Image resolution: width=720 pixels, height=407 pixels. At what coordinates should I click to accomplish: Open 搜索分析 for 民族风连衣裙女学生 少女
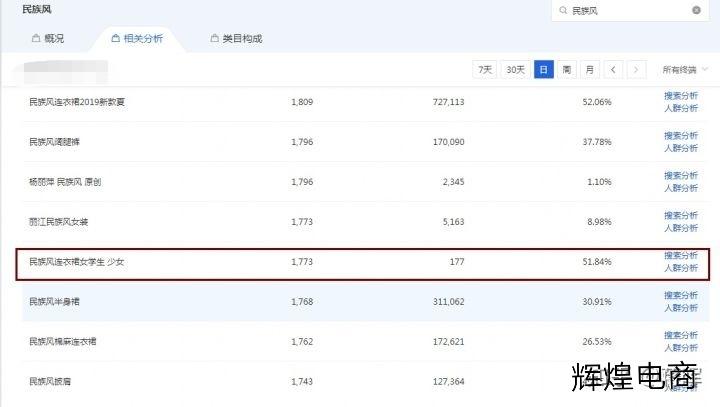pyautogui.click(x=681, y=256)
